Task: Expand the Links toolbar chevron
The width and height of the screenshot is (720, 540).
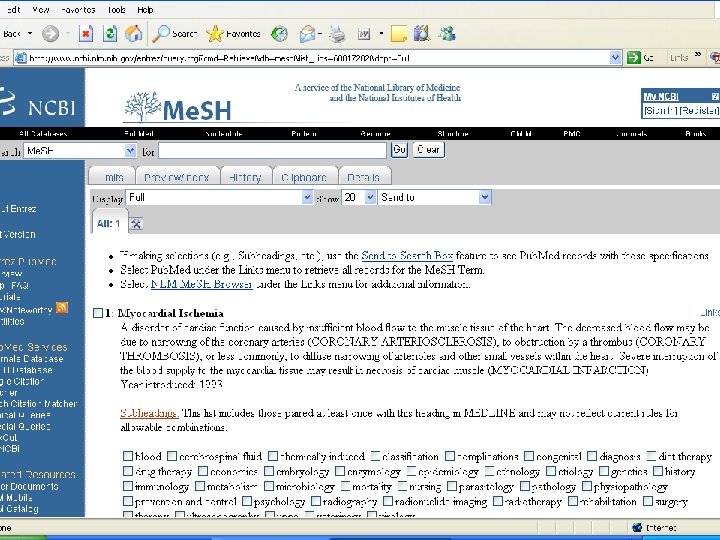Action: 698,55
